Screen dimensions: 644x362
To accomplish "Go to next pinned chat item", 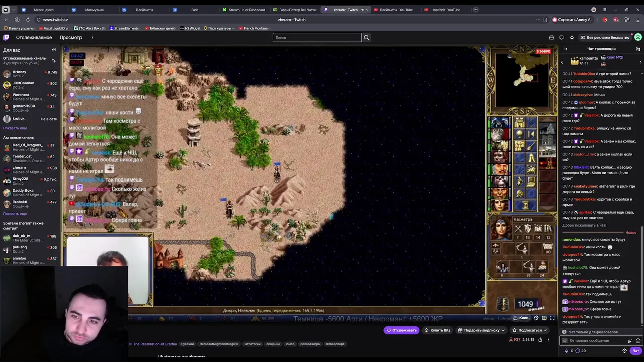I will point(640,62).
